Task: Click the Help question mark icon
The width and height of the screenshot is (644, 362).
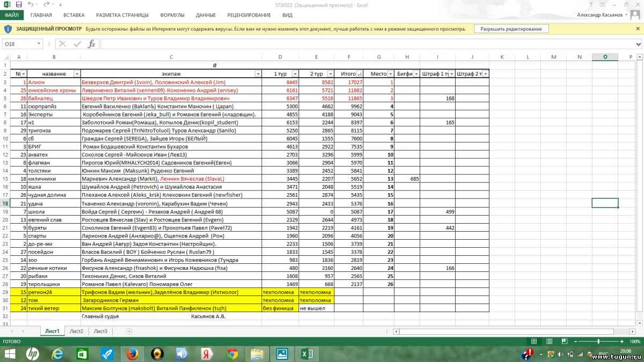Action: tap(591, 4)
